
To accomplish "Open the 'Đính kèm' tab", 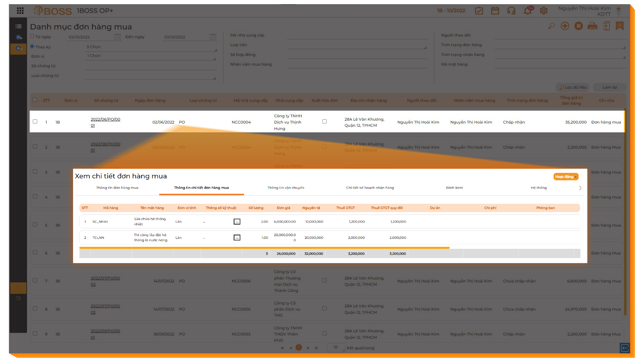I will pos(454,188).
